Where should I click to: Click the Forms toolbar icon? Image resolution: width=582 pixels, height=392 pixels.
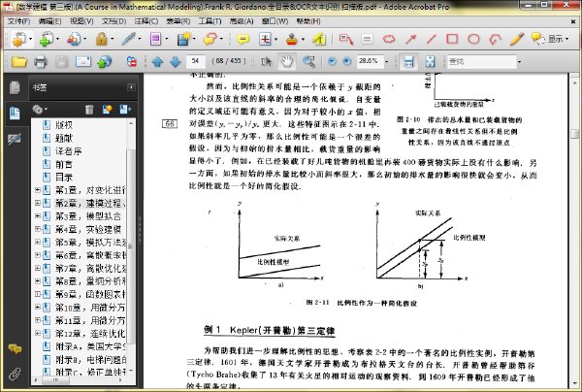tap(155, 39)
